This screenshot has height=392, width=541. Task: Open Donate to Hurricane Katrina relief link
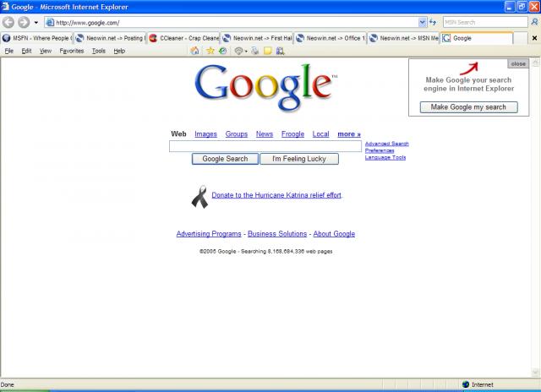click(276, 195)
